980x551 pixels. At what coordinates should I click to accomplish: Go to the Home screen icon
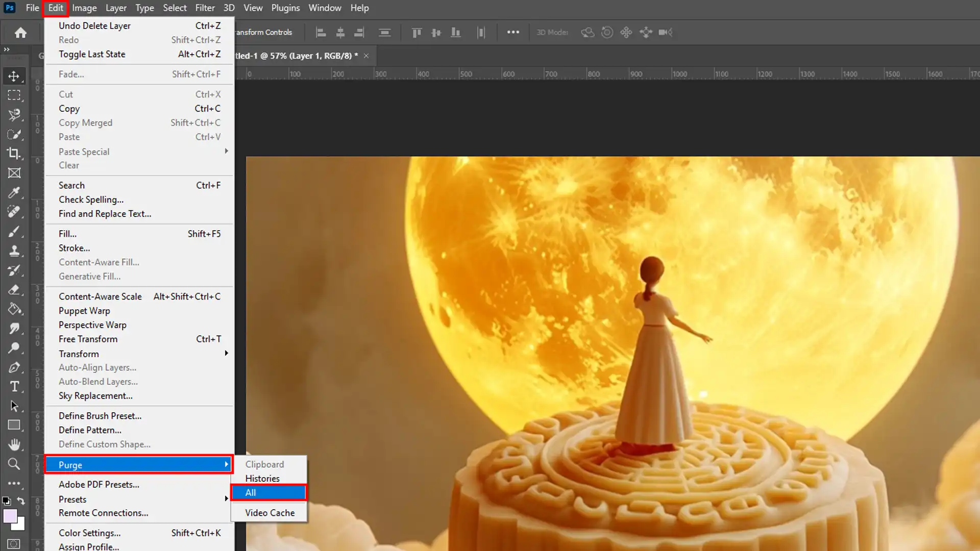pos(20,33)
